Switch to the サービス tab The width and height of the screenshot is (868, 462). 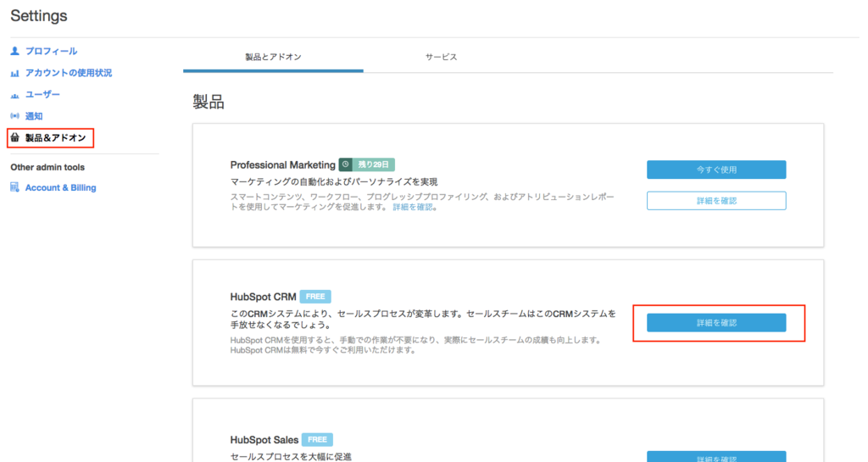coord(441,57)
